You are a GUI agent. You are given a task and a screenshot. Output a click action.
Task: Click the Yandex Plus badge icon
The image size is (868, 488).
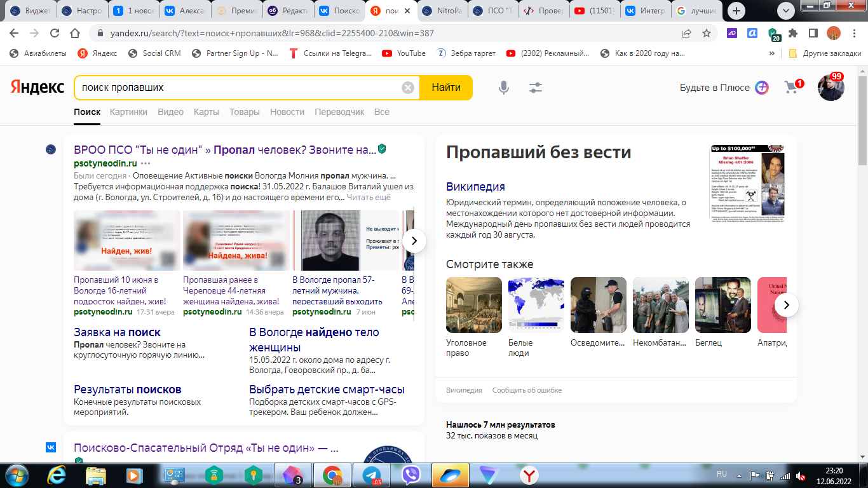(x=762, y=88)
